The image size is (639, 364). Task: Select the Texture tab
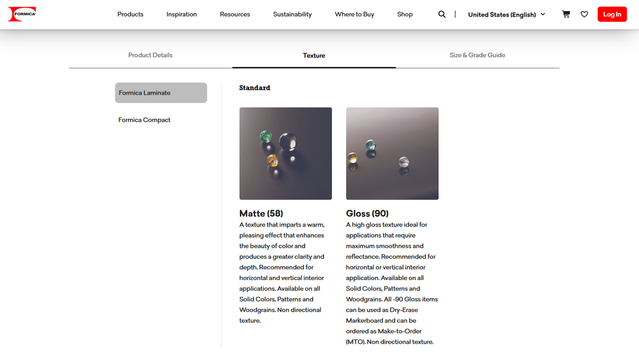point(314,56)
